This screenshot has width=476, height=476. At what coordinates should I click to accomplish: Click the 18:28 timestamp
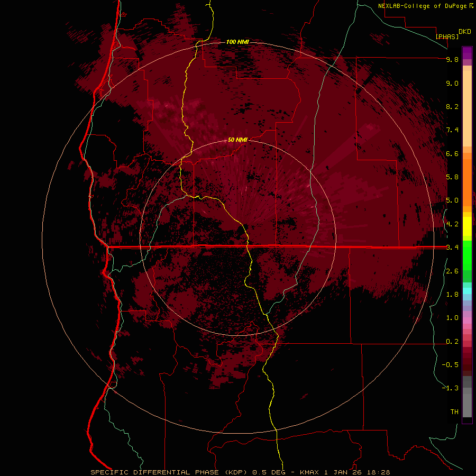pos(378,472)
